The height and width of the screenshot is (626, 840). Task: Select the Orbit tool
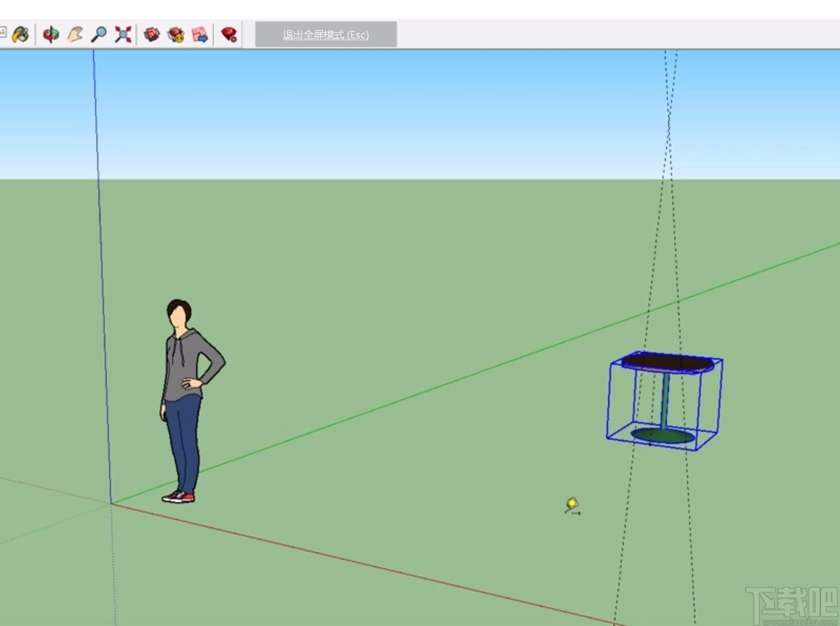click(50, 34)
